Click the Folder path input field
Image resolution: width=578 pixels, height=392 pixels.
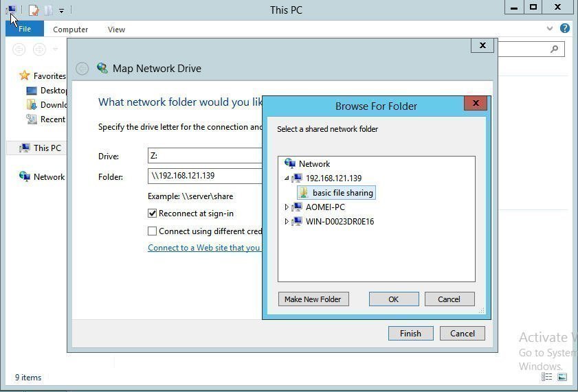(x=205, y=176)
